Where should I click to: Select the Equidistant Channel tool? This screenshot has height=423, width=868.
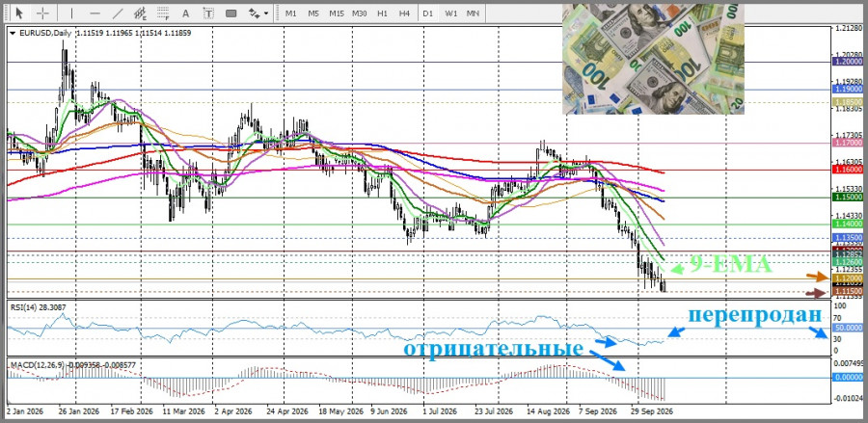(141, 13)
